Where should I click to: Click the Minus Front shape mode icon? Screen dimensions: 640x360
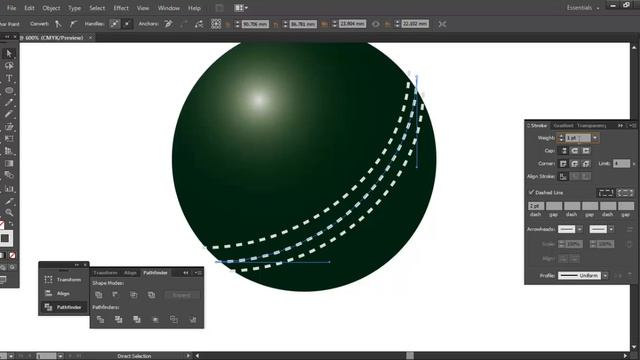pyautogui.click(x=116, y=295)
